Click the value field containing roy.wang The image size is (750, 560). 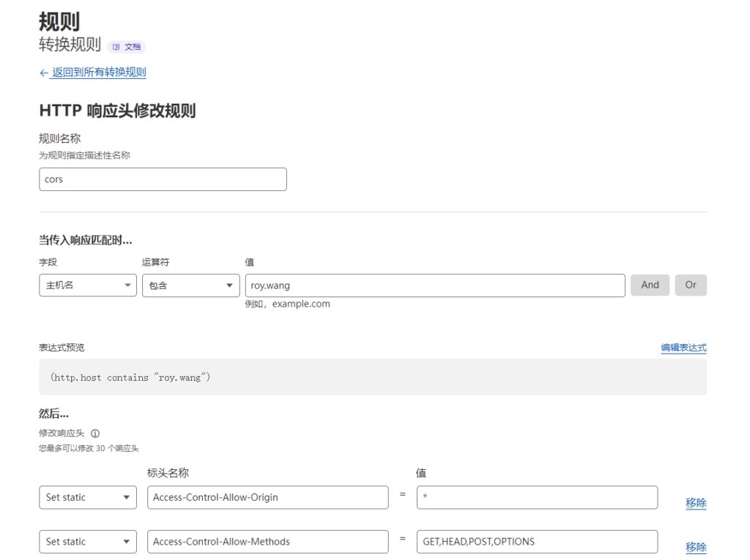[435, 285]
